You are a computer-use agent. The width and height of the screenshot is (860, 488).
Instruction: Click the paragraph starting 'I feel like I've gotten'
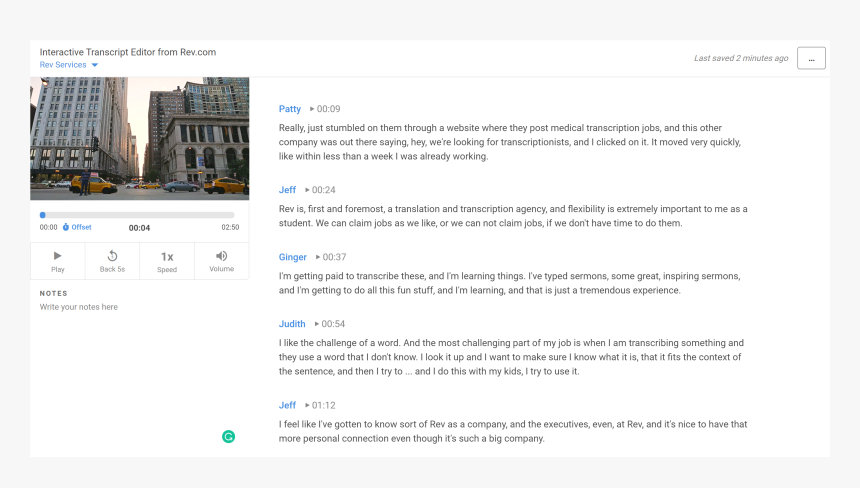click(513, 431)
